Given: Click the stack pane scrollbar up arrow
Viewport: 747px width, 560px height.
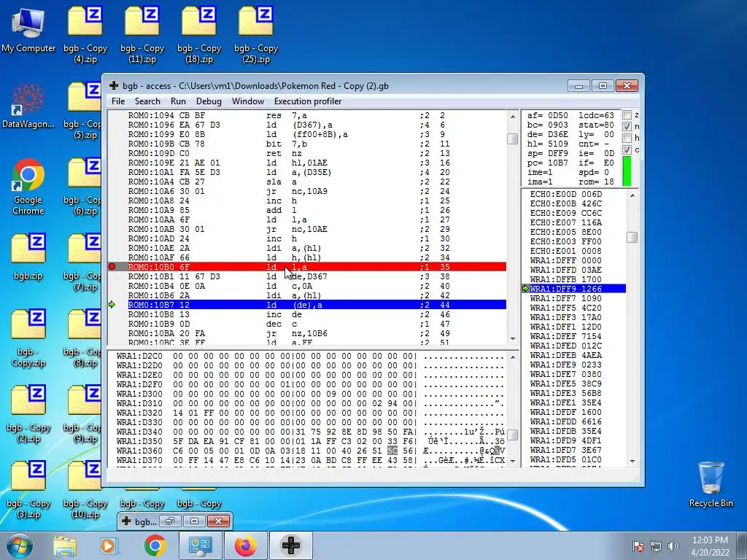Looking at the screenshot, I should tap(632, 195).
